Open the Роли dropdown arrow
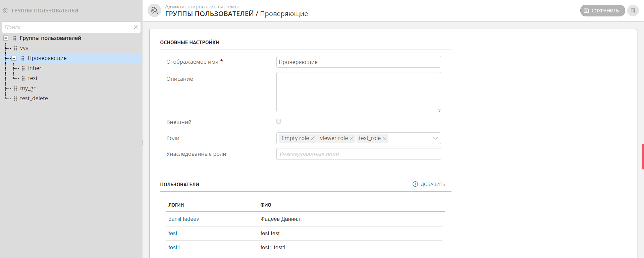 pos(435,138)
